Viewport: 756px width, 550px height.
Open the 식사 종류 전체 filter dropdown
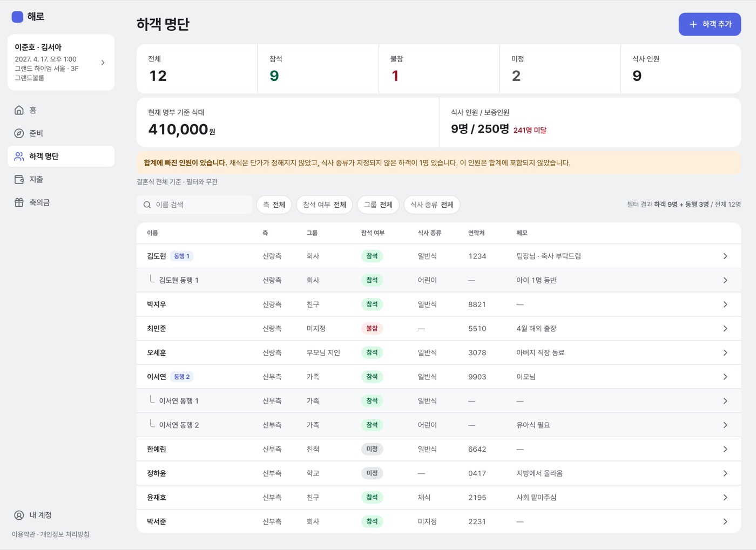432,205
